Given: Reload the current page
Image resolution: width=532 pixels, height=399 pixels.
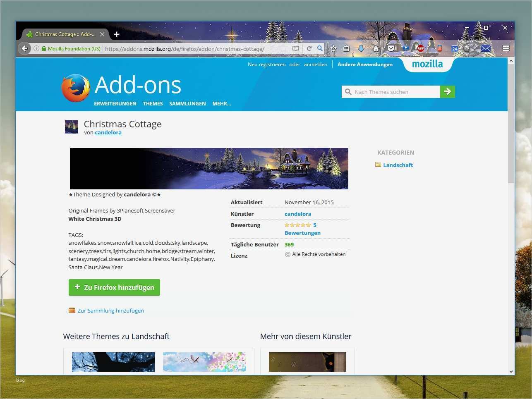Looking at the screenshot, I should (309, 48).
